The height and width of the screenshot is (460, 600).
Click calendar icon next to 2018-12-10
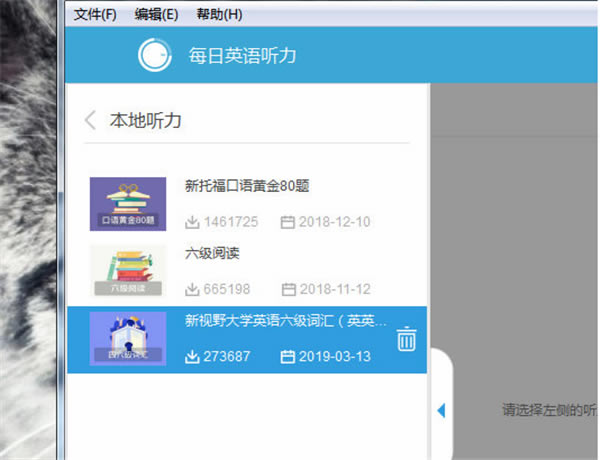[288, 222]
